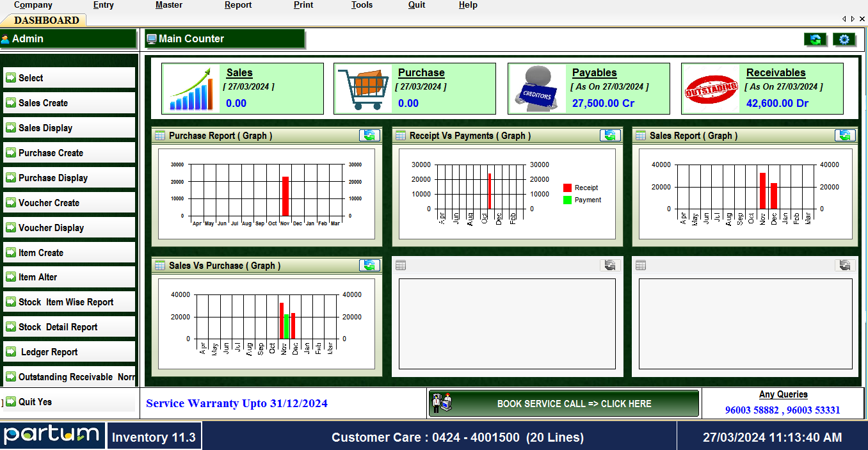Screen dimensions: 868x450
Task: Click the table icon beside Purchase Report
Action: pos(160,136)
